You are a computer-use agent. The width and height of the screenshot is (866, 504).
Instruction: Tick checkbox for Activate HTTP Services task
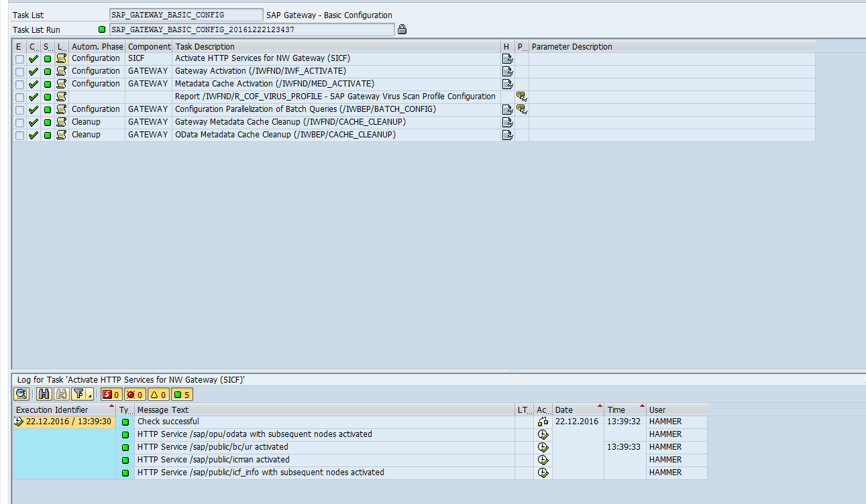point(19,59)
